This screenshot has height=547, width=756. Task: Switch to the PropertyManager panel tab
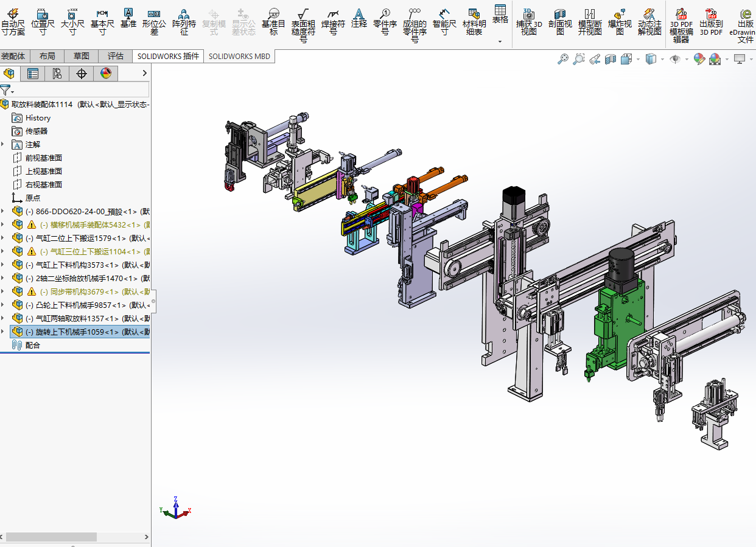[x=33, y=74]
